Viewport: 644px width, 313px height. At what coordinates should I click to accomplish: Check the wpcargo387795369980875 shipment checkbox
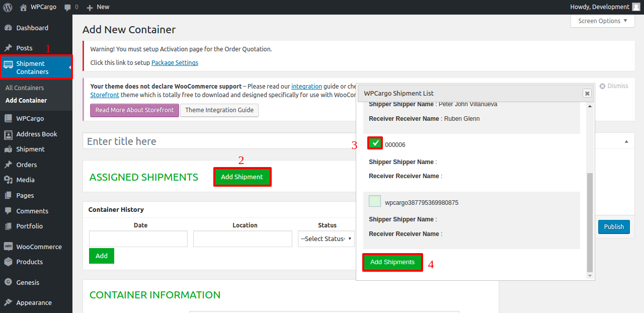point(375,201)
